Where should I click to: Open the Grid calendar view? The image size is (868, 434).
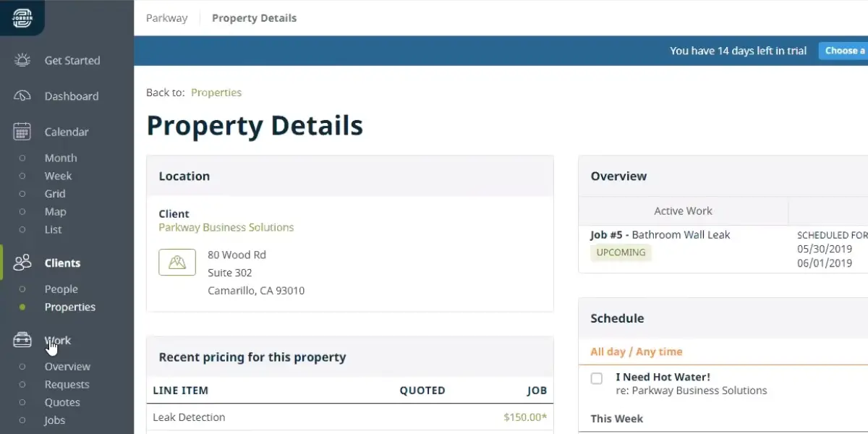55,194
